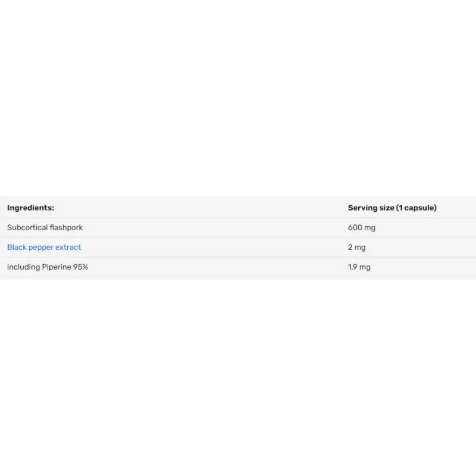Image resolution: width=476 pixels, height=476 pixels.
Task: Click the (1 capsule) text in header
Action: [x=416, y=208]
